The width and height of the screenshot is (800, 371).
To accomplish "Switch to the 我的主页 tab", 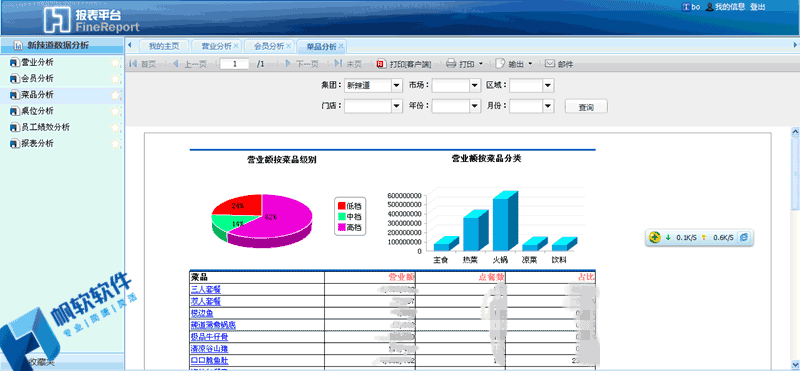I will 164,46.
